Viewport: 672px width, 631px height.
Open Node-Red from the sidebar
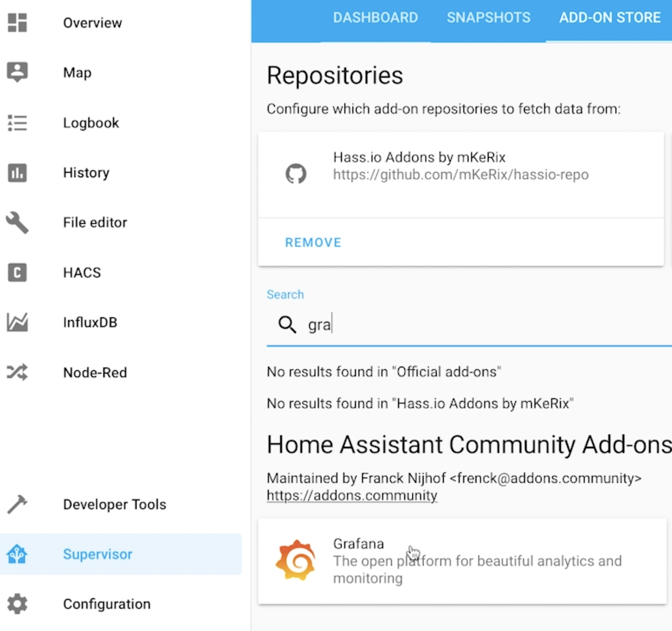pyautogui.click(x=121, y=372)
